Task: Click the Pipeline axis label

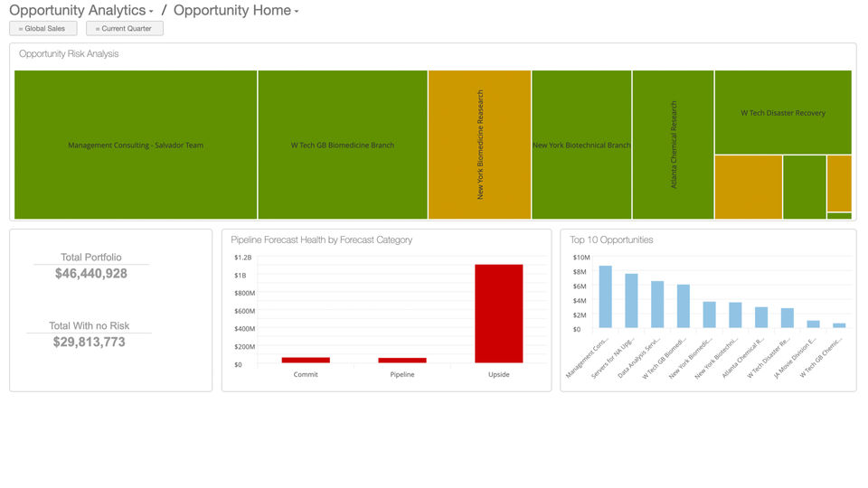Action: [x=402, y=374]
